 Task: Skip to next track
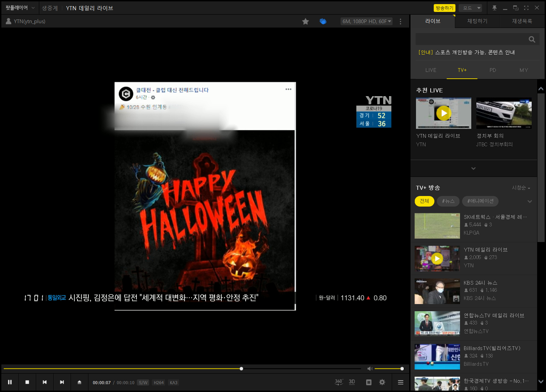(x=62, y=382)
